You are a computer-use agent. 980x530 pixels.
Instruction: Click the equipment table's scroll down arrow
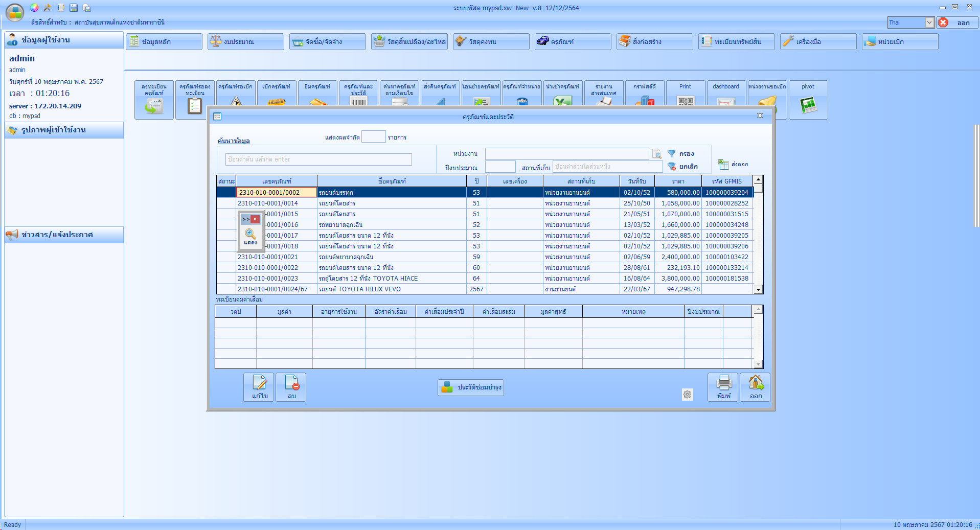pos(759,290)
